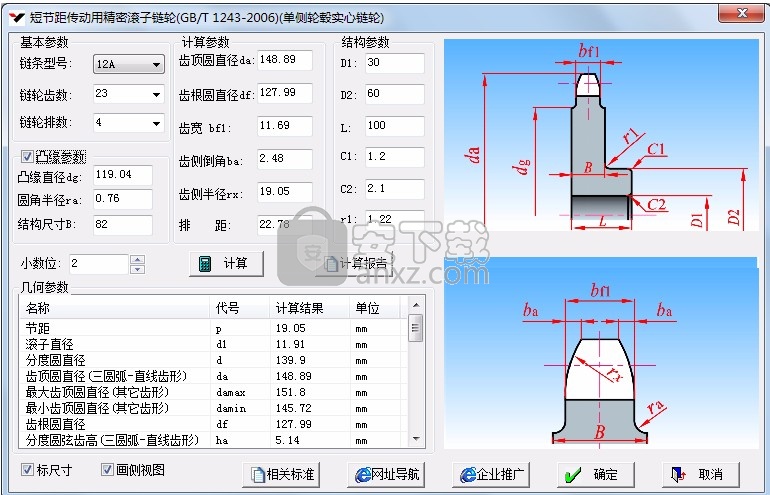Click the 齿宽 bf1 field showing 11.69
Screen dimensions: 770x495
pos(285,126)
